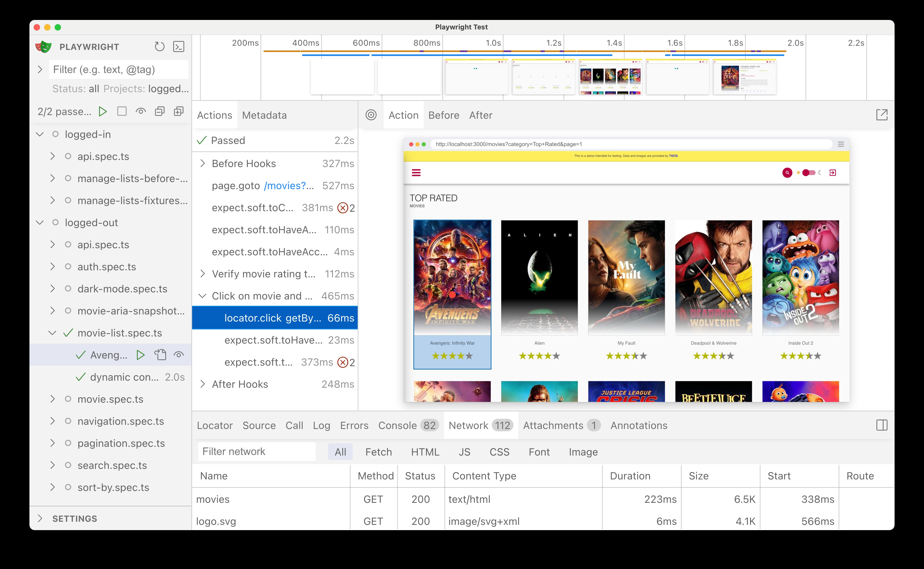Screen dimensions: 924x569
Task: Expand all tests icon
Action: click(178, 111)
